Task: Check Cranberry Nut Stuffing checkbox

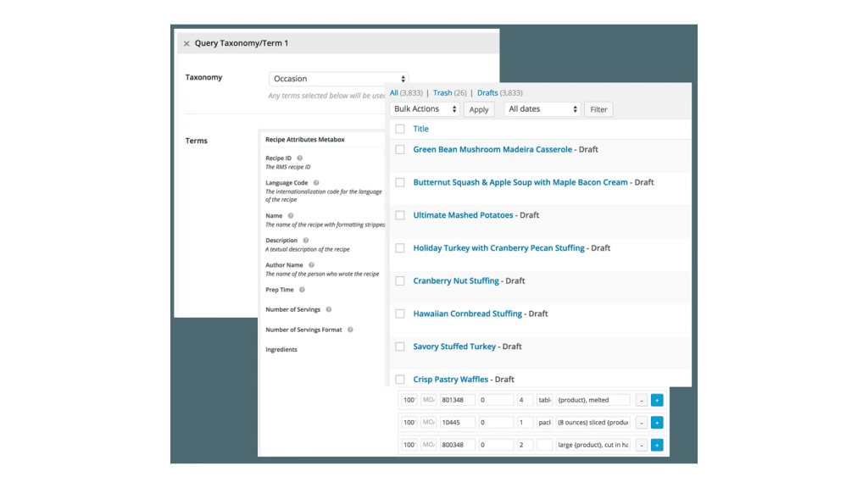Action: coord(400,281)
